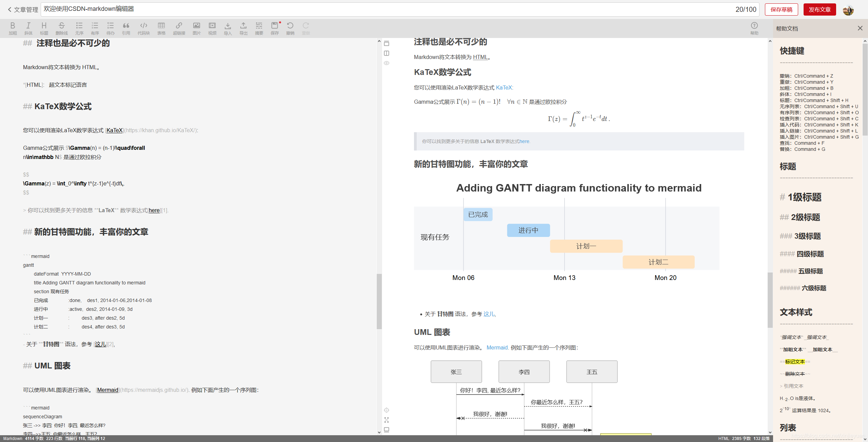868x442 pixels.
Task: Toggle preview visibility eye icon
Action: pos(386,63)
